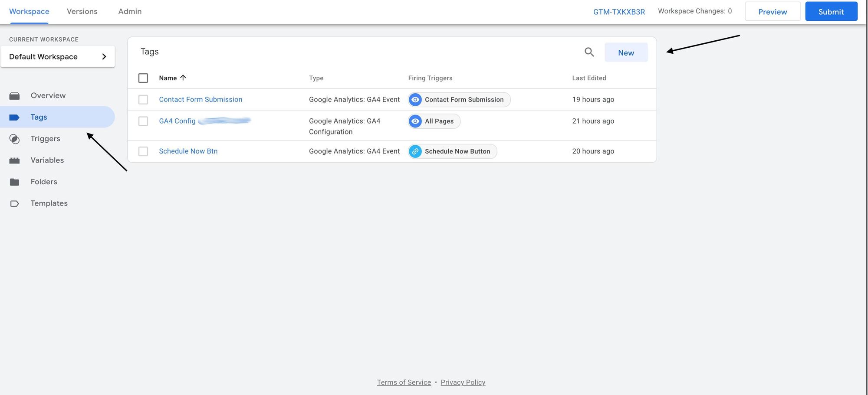868x395 pixels.
Task: Click the '19 hours ago' cell
Action: [593, 99]
